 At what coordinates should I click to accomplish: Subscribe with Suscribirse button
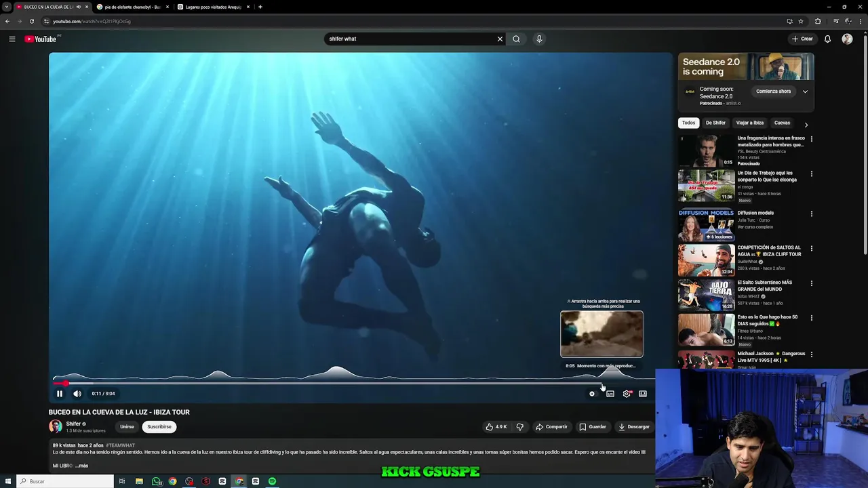[159, 427]
